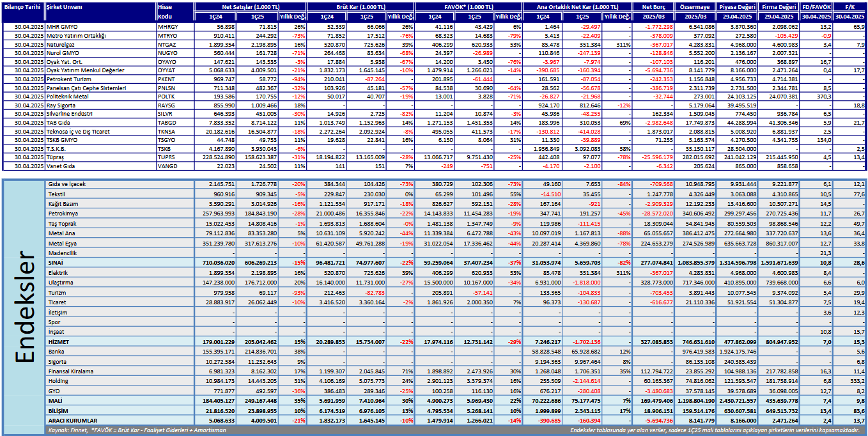The width and height of the screenshot is (868, 436).
Task: Click the "Petrokimya" index row label
Action: point(63,214)
